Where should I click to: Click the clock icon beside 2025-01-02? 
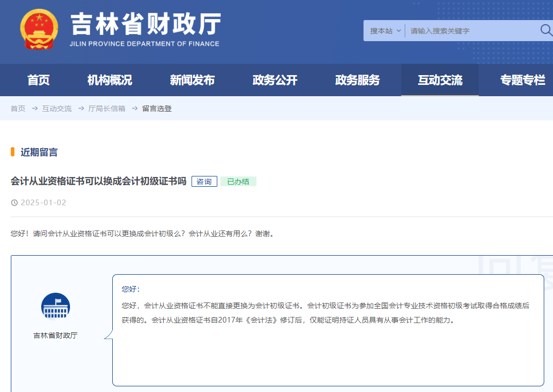[x=14, y=203]
